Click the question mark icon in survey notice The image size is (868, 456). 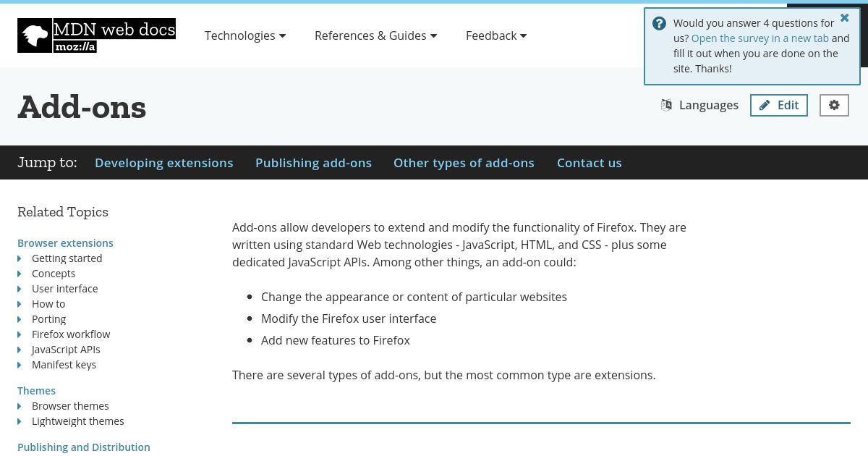point(659,23)
